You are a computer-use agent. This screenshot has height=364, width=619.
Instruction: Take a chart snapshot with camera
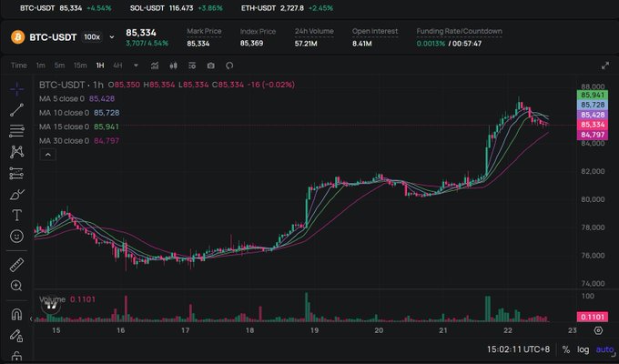[x=211, y=66]
